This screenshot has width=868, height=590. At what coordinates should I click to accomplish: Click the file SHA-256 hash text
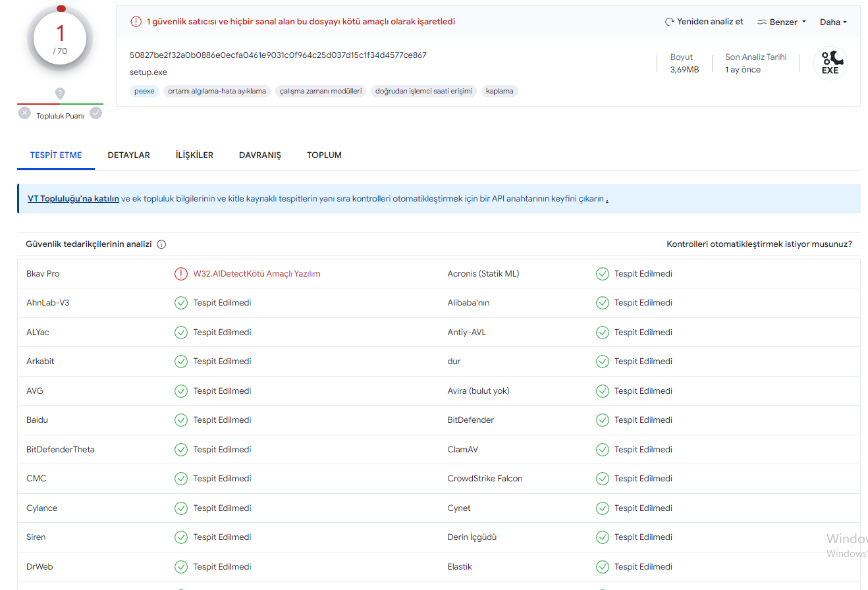278,55
